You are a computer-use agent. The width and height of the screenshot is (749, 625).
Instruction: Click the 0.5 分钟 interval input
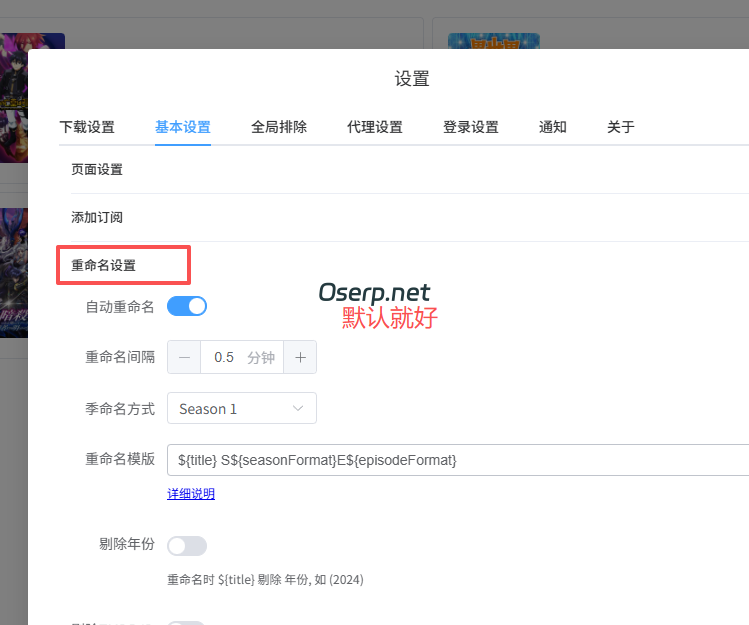242,357
